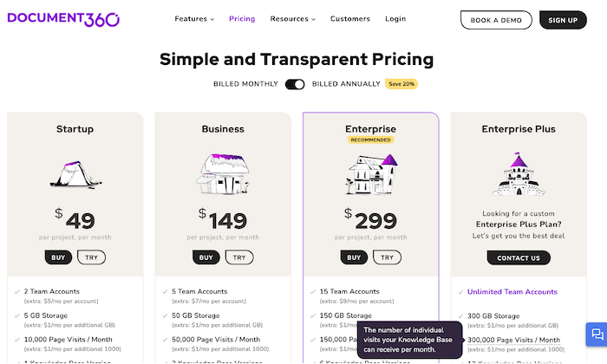Open the chat widget icon
Screen dimensions: 607x364
point(597,335)
